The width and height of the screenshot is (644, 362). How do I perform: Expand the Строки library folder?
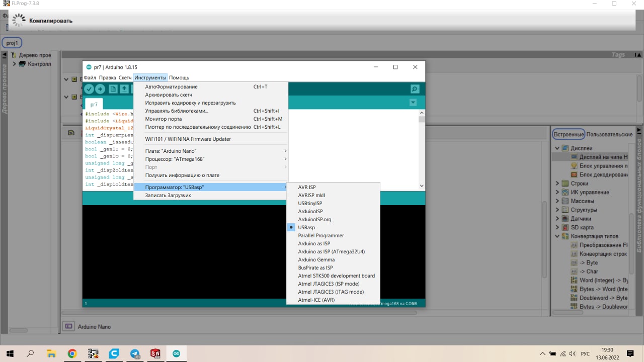557,184
